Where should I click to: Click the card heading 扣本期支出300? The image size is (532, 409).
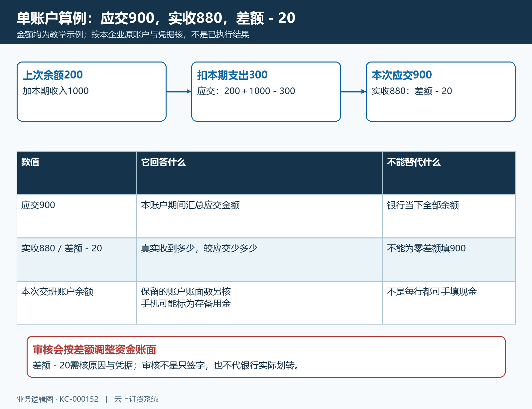pos(232,75)
